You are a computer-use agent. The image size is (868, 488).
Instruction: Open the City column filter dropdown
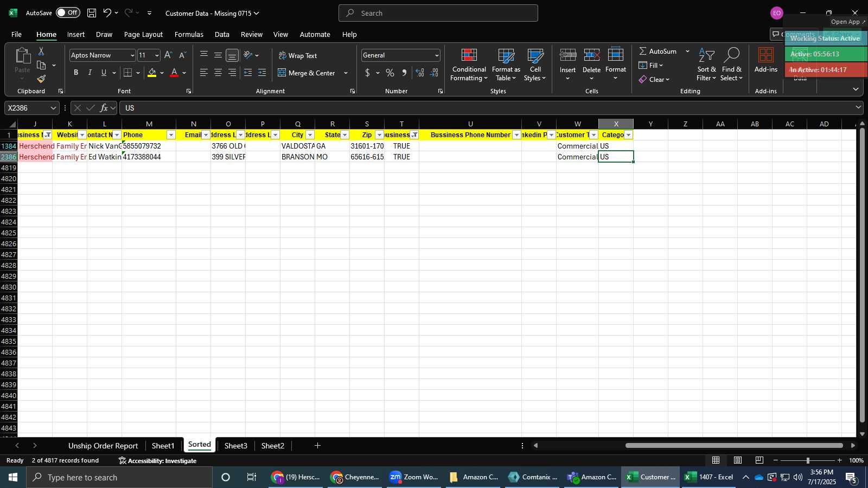pyautogui.click(x=310, y=135)
